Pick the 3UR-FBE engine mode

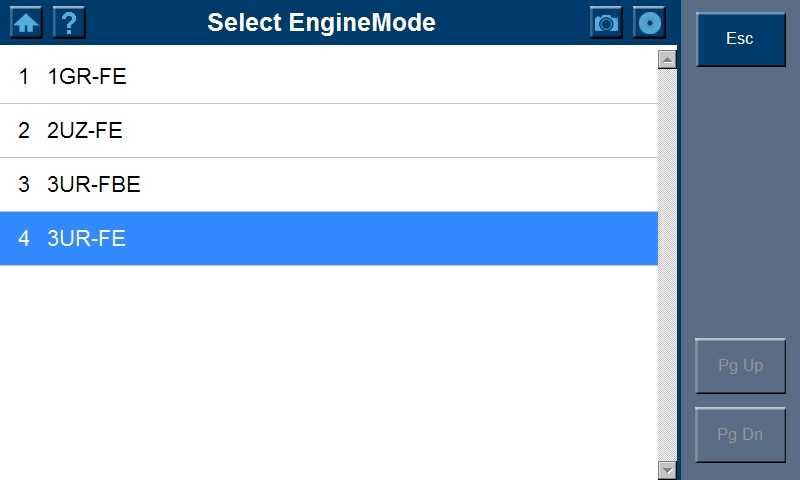click(94, 184)
